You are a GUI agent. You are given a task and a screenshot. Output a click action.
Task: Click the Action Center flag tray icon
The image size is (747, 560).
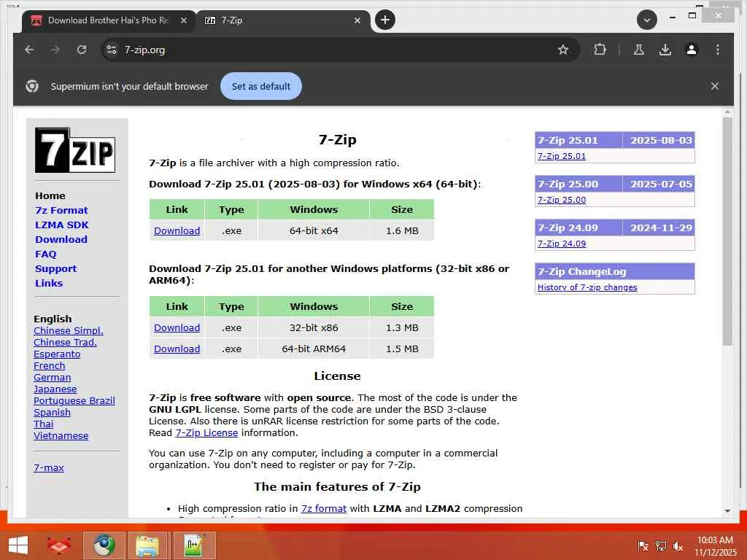tap(643, 546)
